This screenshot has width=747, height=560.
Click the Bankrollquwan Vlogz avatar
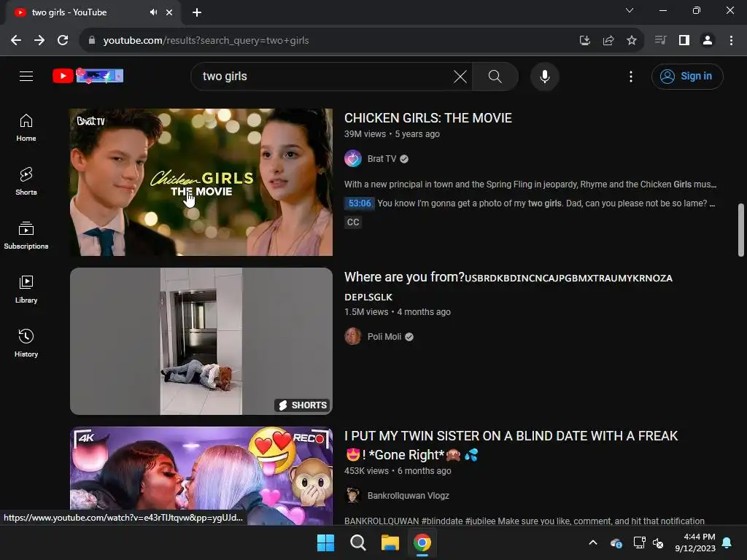pyautogui.click(x=353, y=496)
